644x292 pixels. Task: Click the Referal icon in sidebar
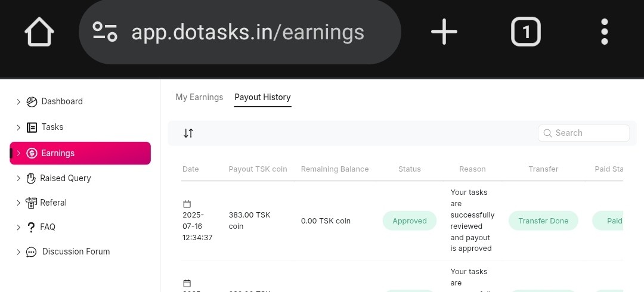click(x=31, y=203)
